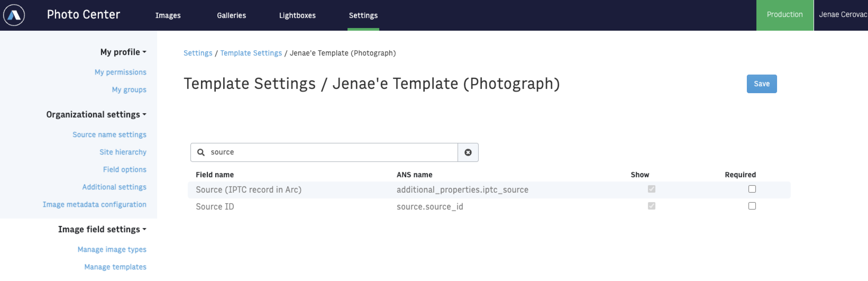Click the Required column header
Image resolution: width=868 pixels, height=281 pixels.
click(740, 175)
